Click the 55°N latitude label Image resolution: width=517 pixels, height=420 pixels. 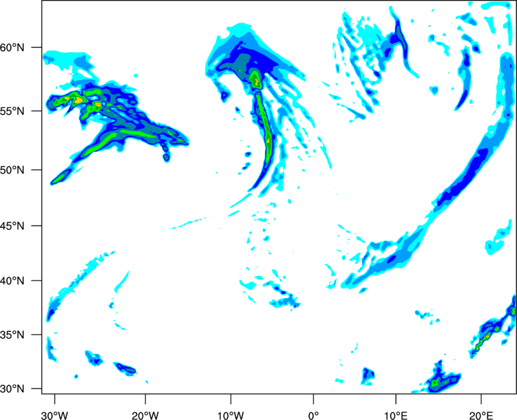tap(12, 110)
